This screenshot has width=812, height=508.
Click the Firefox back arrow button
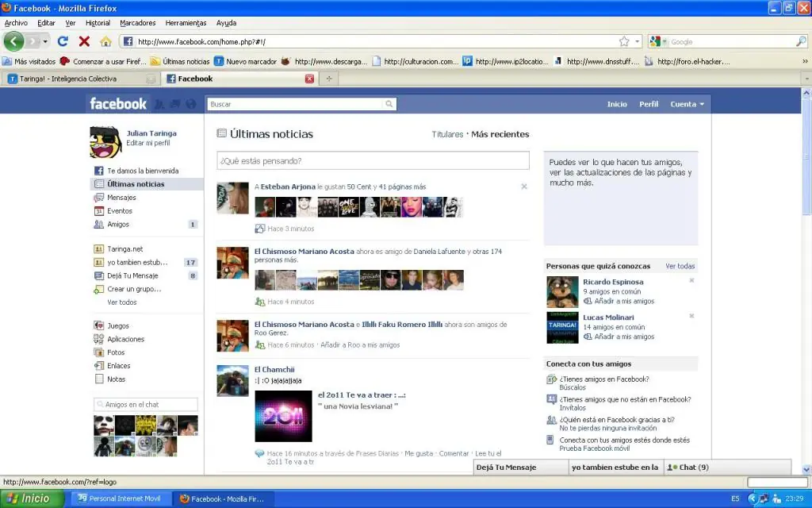tap(14, 41)
